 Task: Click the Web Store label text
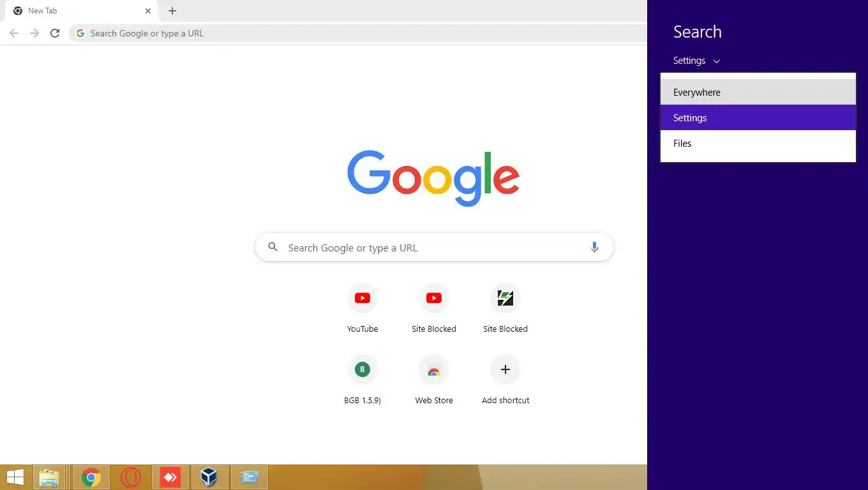434,401
